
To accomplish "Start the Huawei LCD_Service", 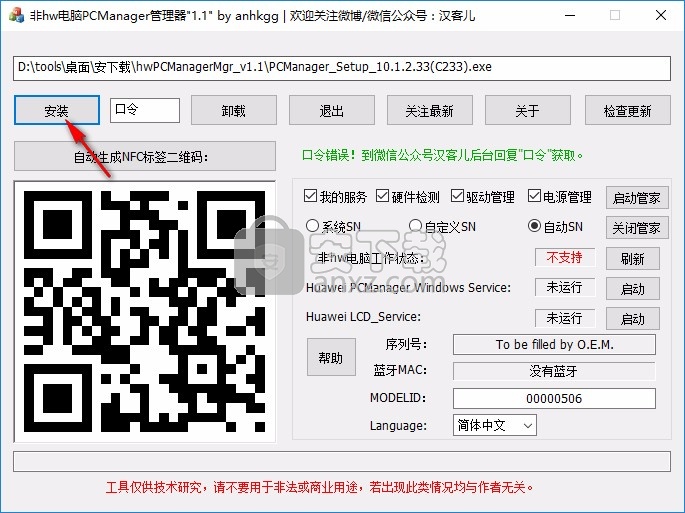I will coord(633,319).
